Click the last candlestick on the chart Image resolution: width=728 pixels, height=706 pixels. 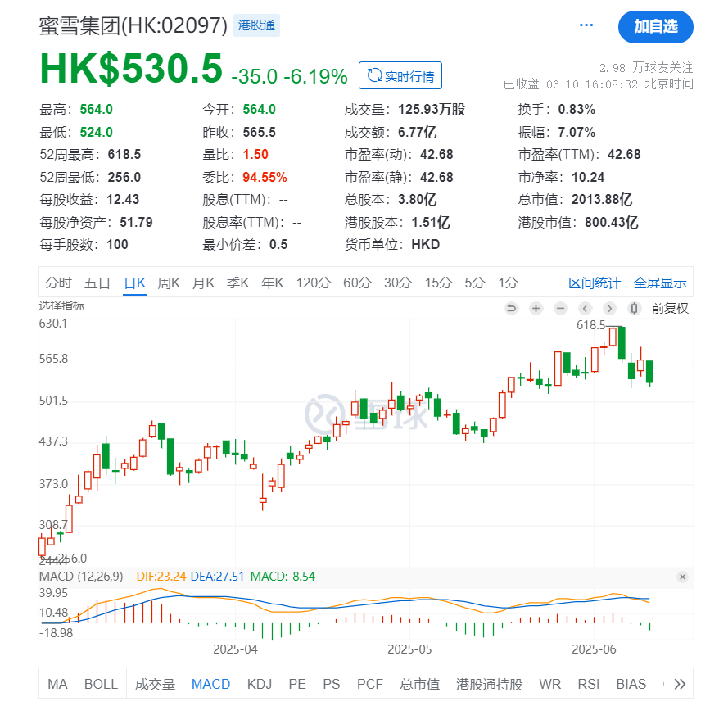pos(650,372)
